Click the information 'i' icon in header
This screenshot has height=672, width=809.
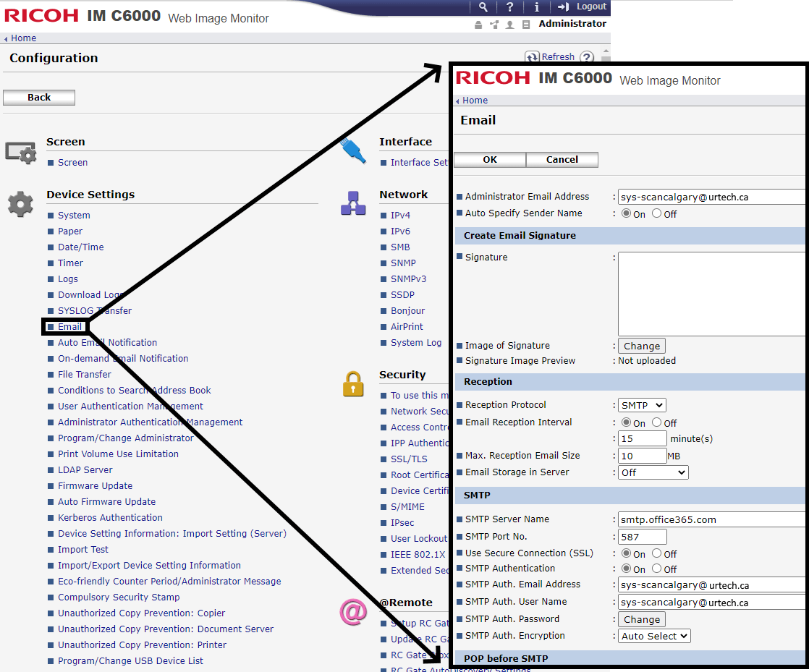536,7
